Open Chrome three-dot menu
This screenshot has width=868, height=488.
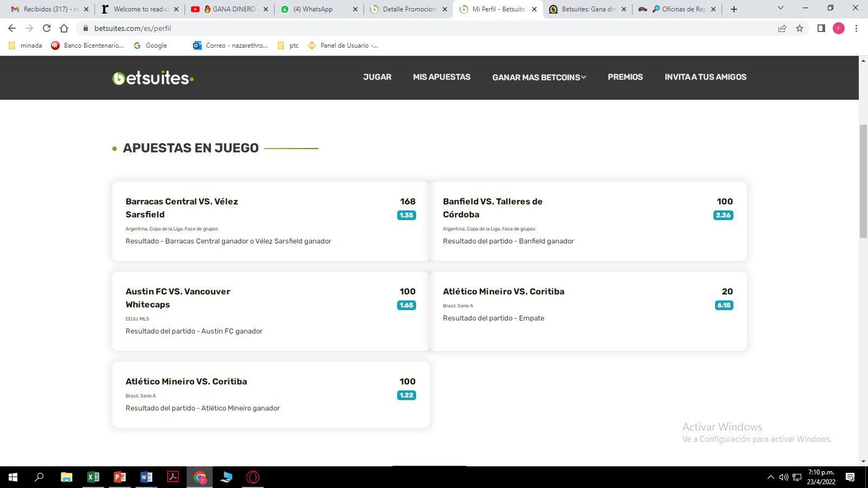(x=856, y=28)
